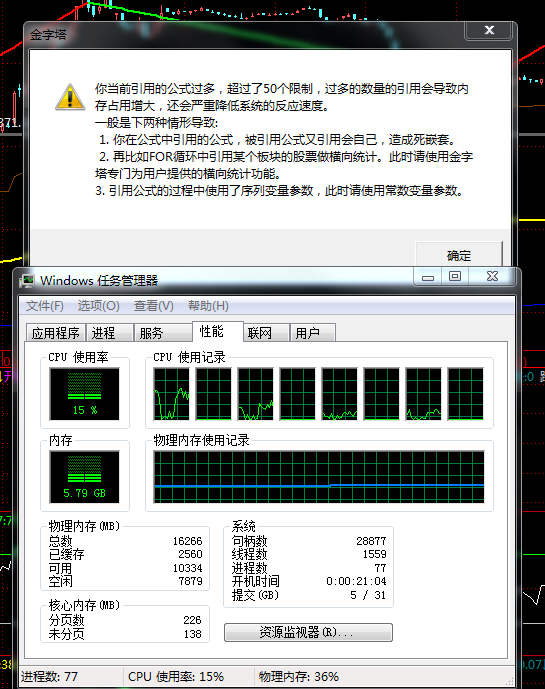Open the 选项(O) menu
Screen dimensions: 545x689
click(98, 306)
